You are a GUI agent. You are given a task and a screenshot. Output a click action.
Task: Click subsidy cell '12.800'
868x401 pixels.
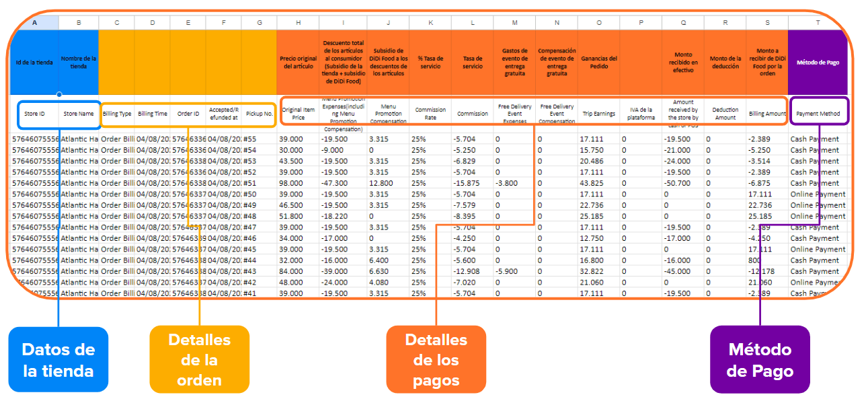coord(389,183)
